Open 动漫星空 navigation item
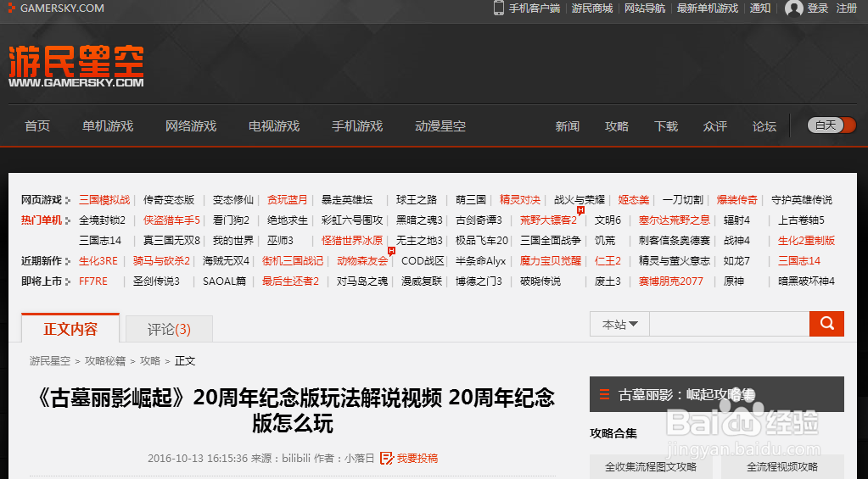The height and width of the screenshot is (479, 868). point(440,126)
